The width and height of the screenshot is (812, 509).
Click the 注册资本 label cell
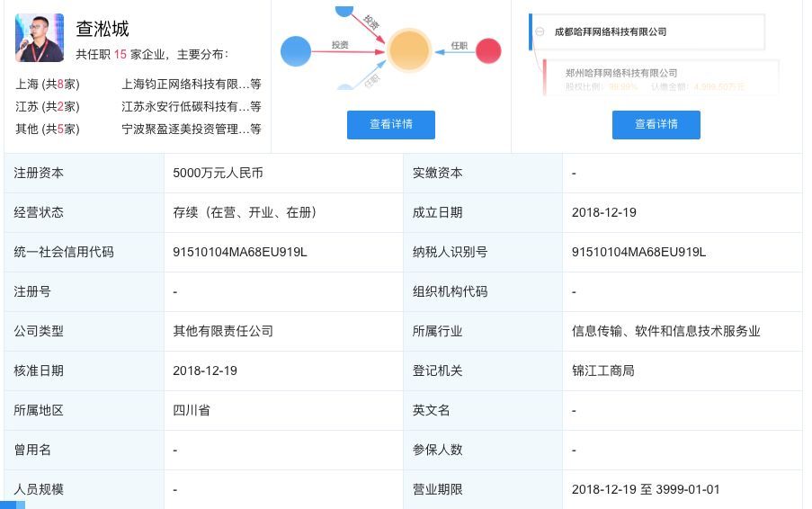click(84, 173)
